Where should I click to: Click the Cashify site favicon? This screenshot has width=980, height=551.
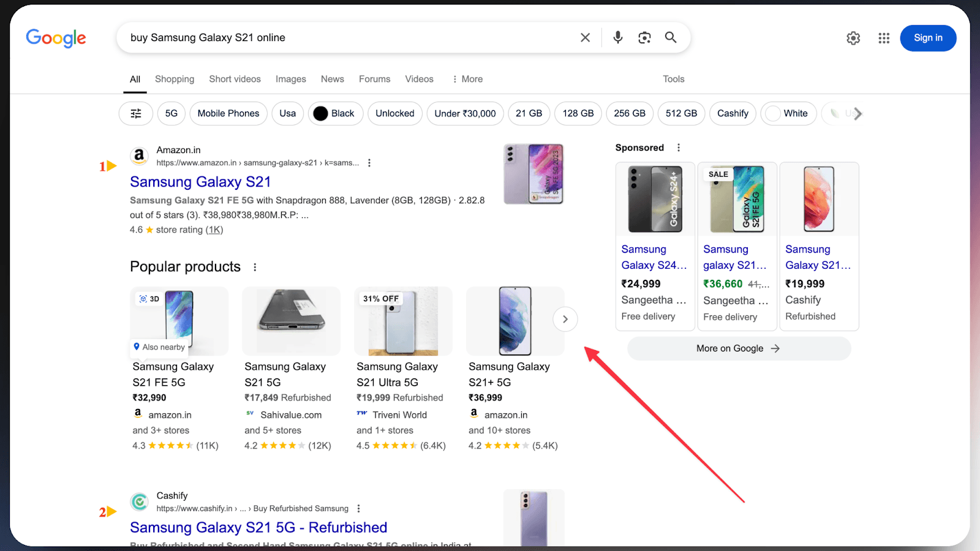140,502
